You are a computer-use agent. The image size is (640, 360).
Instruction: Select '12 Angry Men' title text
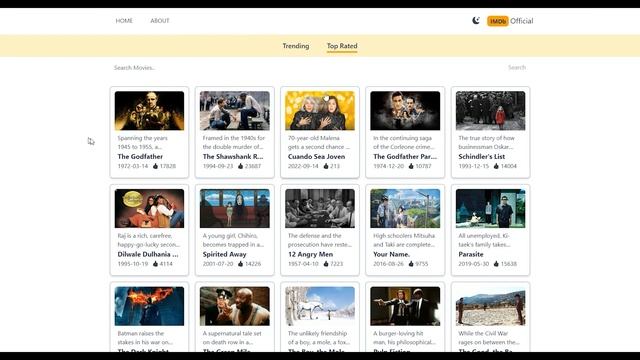[x=310, y=254]
